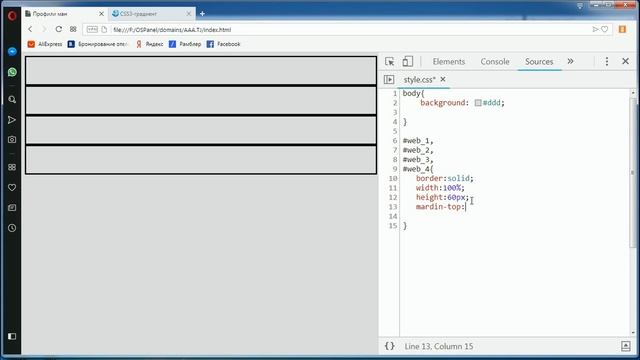Go forward to the next page
The width and height of the screenshot is (640, 360).
tap(44, 29)
